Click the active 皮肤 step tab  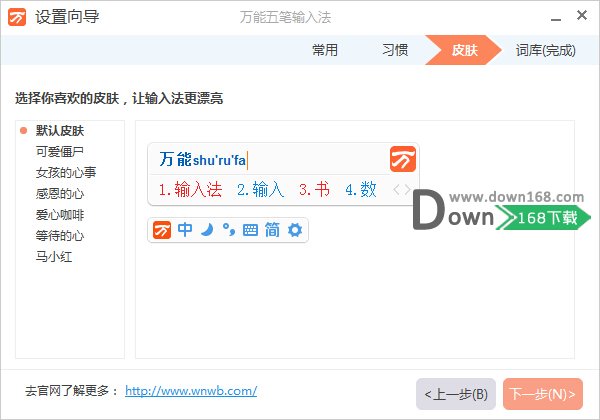(463, 50)
